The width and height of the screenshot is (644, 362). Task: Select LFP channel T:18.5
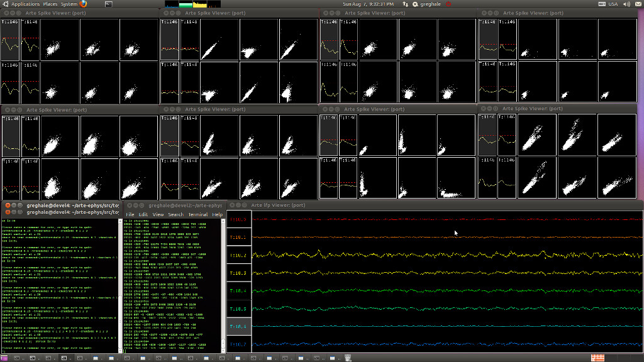click(238, 309)
